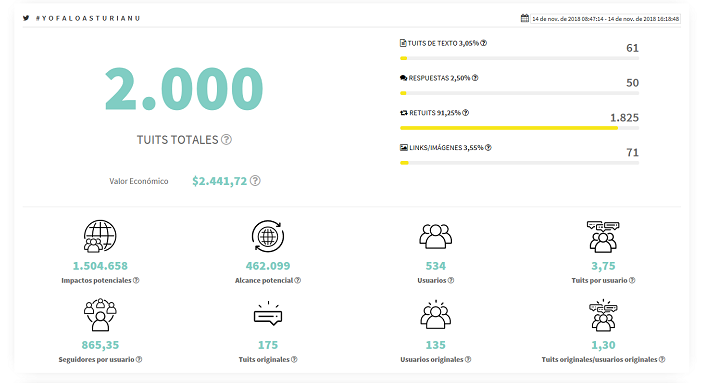
Task: Select the Tuits originales speech bubble icon
Action: tap(268, 313)
